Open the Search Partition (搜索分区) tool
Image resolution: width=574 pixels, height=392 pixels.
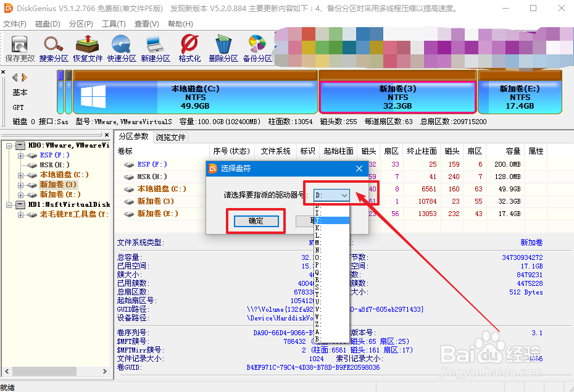[54, 49]
